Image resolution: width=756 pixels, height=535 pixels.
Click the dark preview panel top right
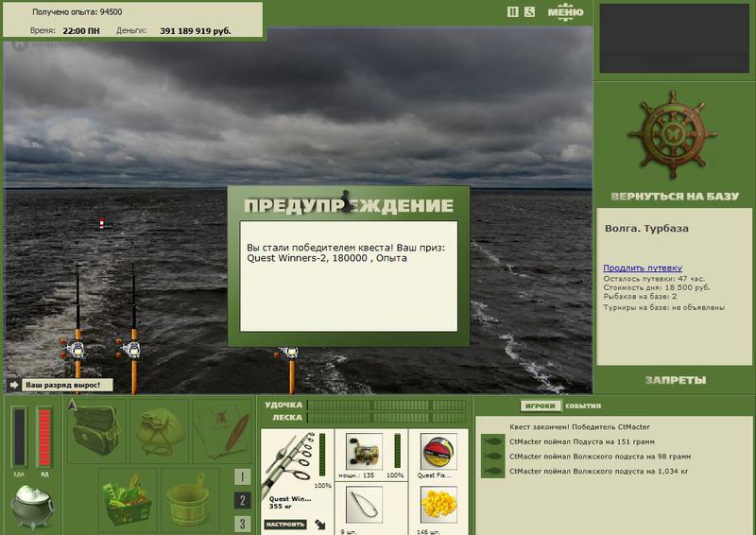point(674,39)
